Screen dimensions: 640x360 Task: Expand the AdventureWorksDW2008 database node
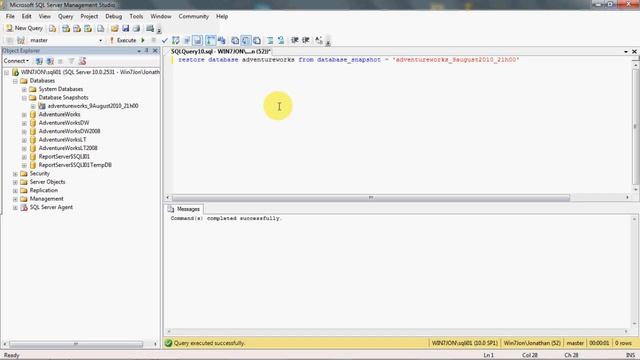click(24, 131)
